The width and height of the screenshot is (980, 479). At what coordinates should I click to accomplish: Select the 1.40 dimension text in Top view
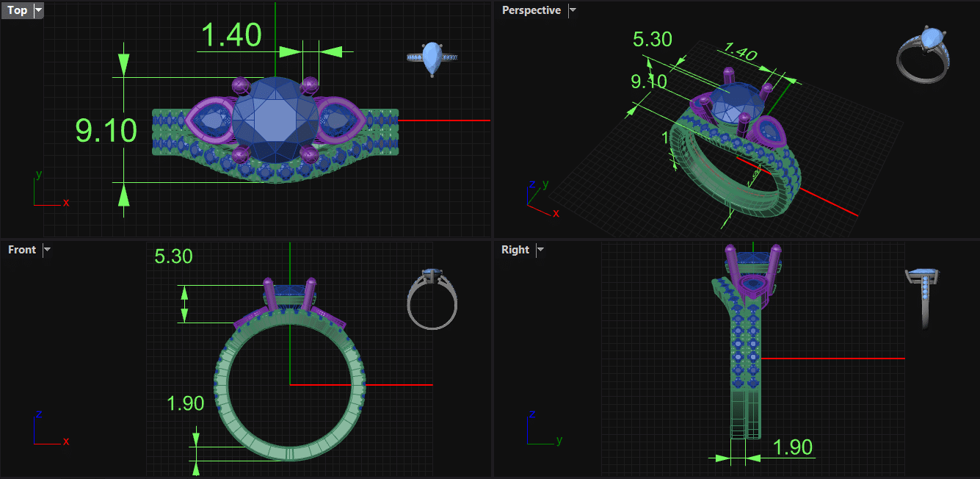[231, 35]
